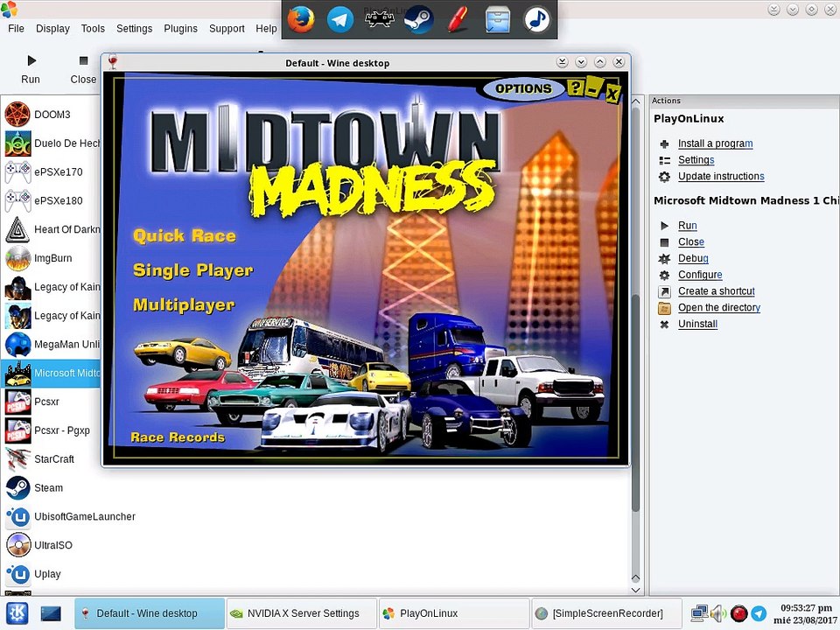Viewport: 840px width, 630px height.
Task: Click Open the directory link
Action: 719,307
